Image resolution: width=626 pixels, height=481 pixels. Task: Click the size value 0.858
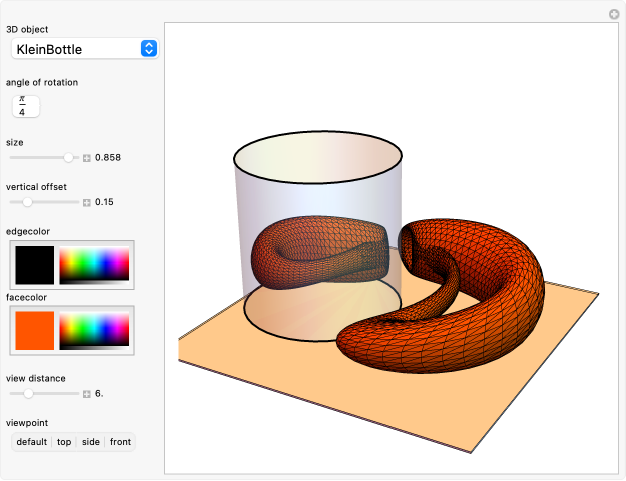pos(108,158)
